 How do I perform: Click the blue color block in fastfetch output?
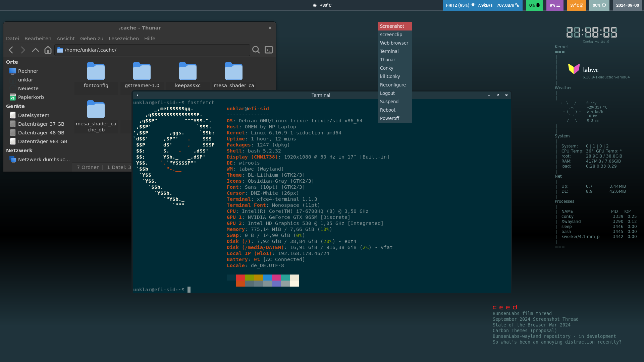click(267, 278)
